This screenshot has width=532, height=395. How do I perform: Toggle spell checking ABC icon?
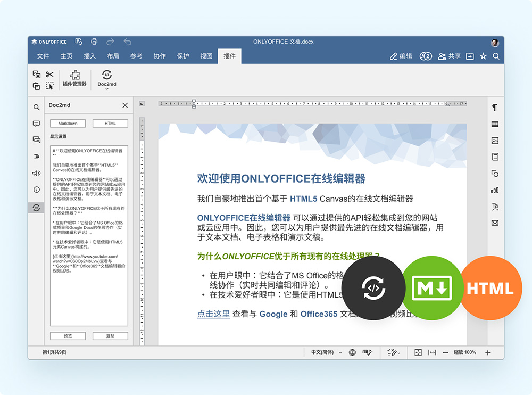[x=367, y=352]
